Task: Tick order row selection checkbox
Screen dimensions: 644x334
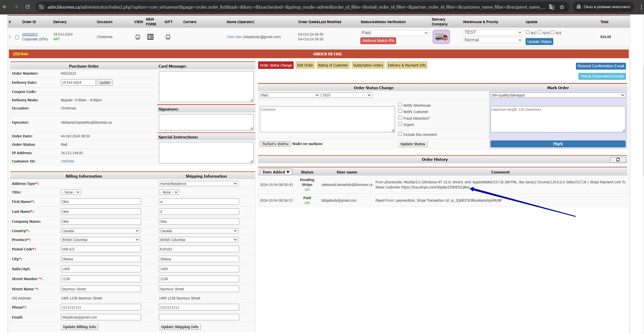Action: pyautogui.click(x=17, y=37)
